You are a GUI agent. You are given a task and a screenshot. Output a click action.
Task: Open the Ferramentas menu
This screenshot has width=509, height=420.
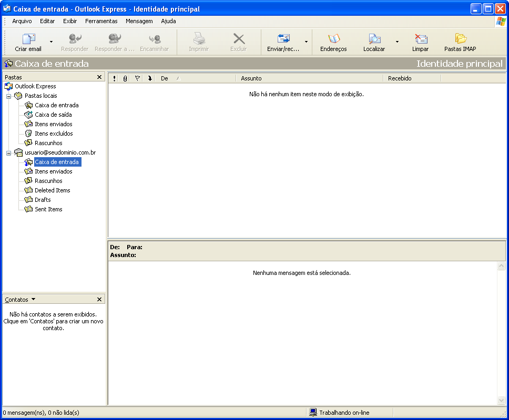click(101, 21)
